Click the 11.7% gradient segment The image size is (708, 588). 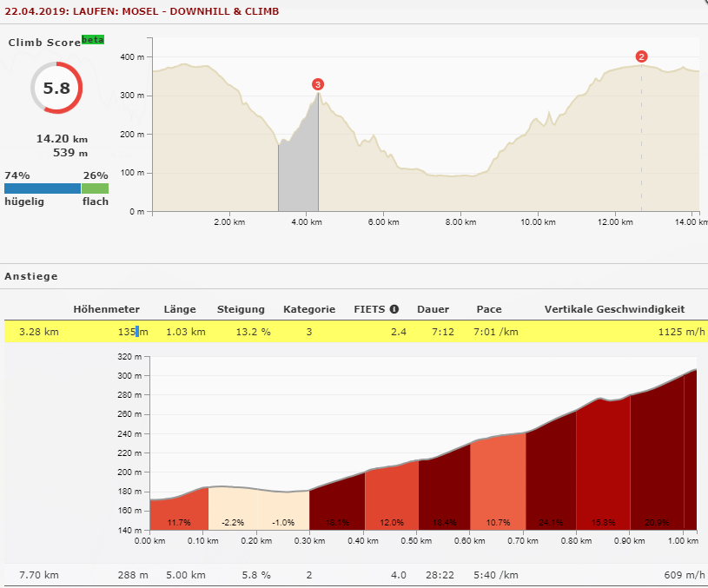[x=179, y=512]
